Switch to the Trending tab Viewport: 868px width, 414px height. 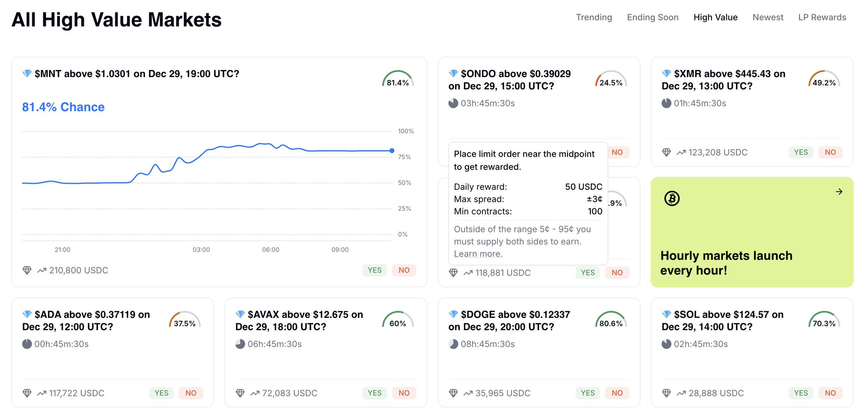coord(594,17)
